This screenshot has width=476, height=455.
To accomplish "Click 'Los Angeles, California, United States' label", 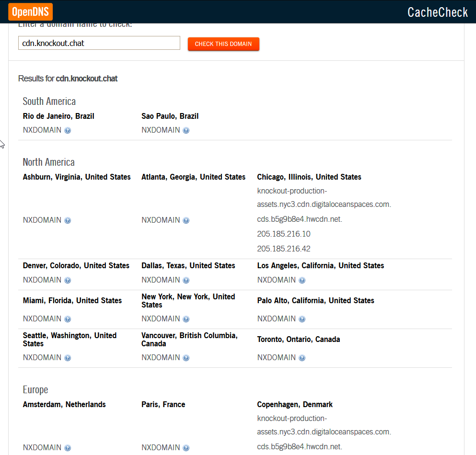I will 321,266.
